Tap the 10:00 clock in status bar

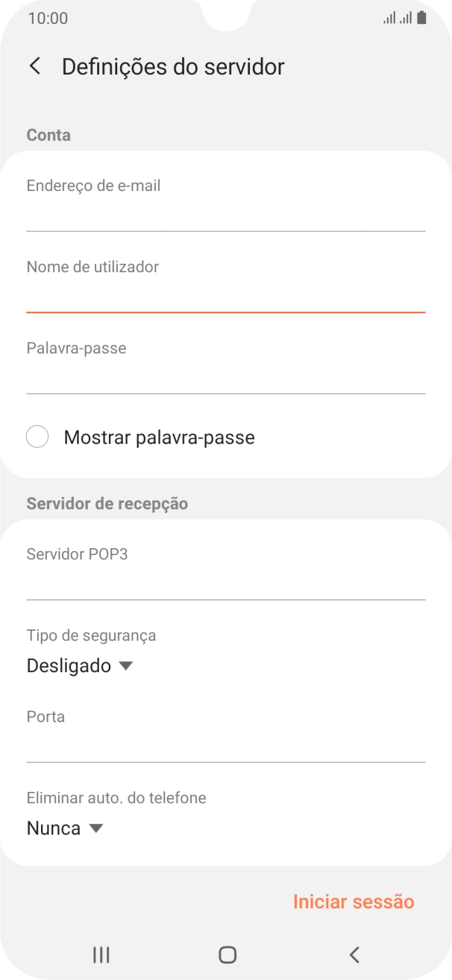(x=48, y=18)
